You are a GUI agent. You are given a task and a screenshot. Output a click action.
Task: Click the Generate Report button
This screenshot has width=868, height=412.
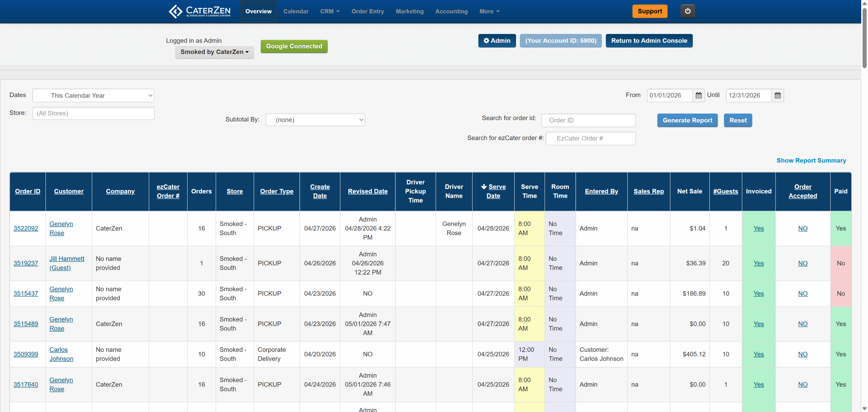click(687, 120)
